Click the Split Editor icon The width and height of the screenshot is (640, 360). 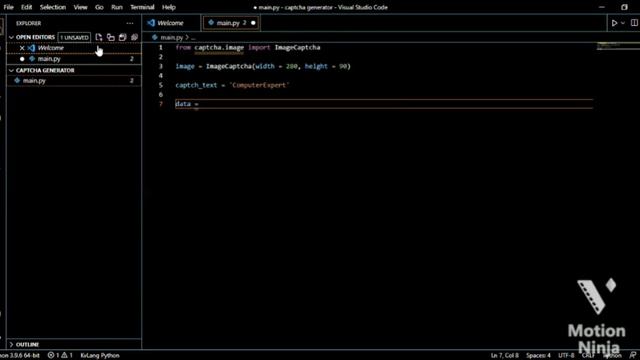[x=634, y=23]
